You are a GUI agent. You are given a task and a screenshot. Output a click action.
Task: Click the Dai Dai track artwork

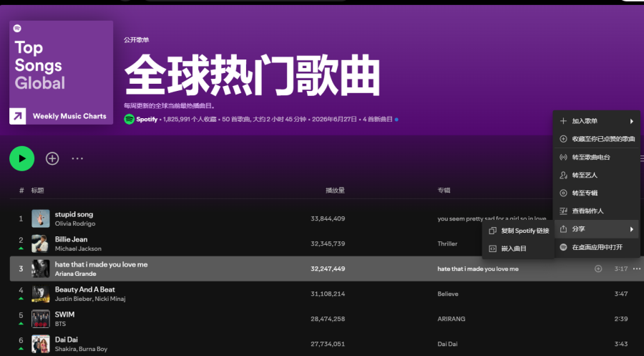(41, 344)
